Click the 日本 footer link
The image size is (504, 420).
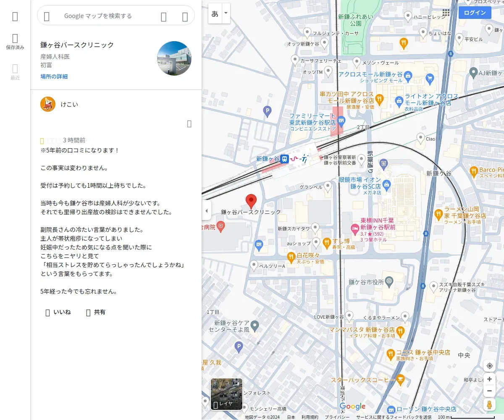tap(291, 417)
